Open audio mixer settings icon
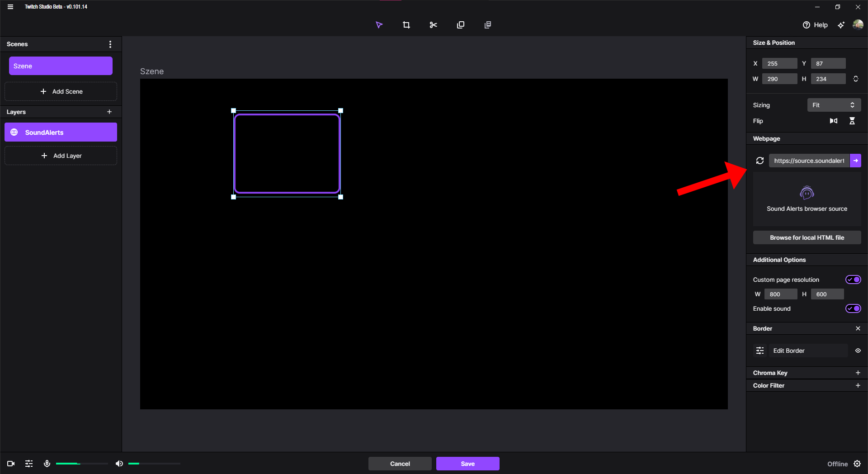868x474 pixels. [29, 464]
